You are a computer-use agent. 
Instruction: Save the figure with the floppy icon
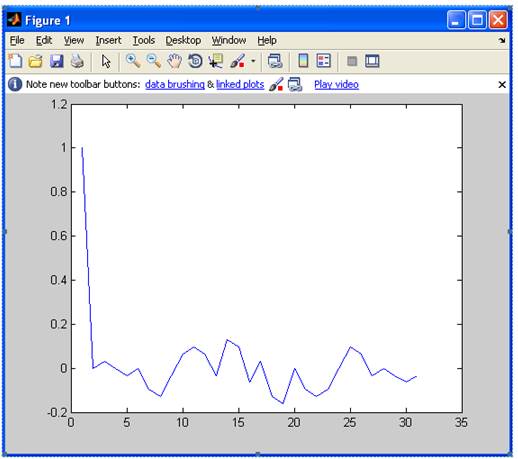click(x=56, y=61)
